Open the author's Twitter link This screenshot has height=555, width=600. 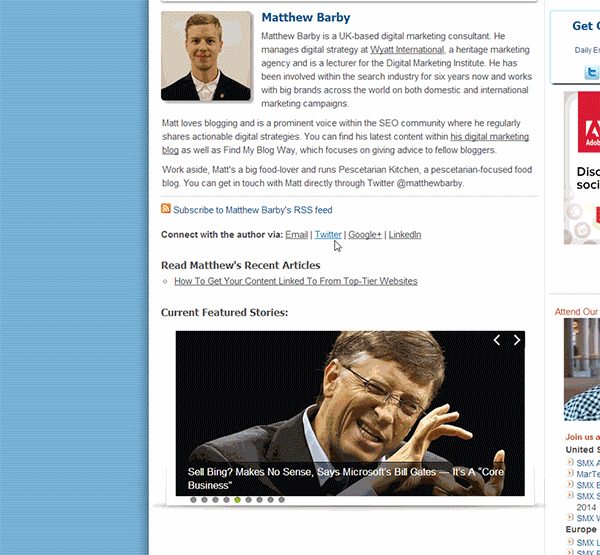pyautogui.click(x=328, y=235)
